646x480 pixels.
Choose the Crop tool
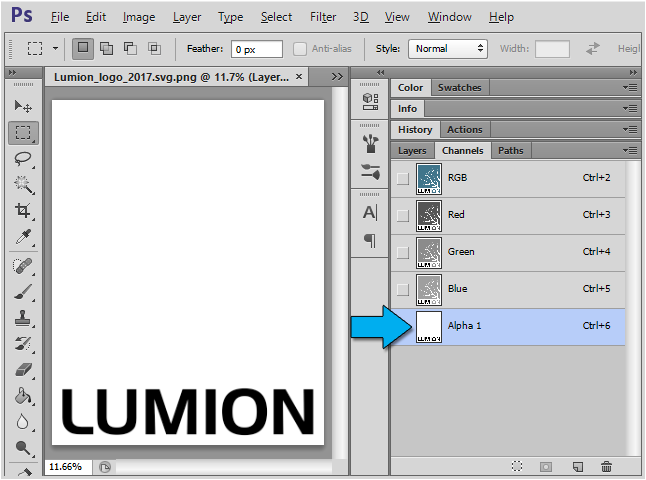pos(22,210)
